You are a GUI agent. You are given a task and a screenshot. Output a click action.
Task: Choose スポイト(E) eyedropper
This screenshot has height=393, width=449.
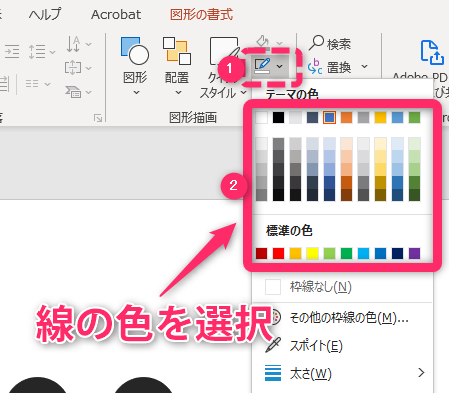[342, 345]
